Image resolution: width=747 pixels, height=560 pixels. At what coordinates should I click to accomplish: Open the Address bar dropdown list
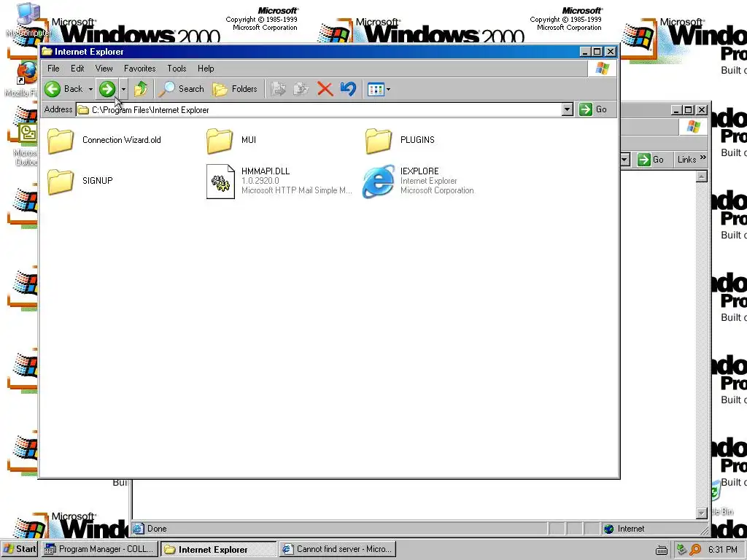pos(567,109)
